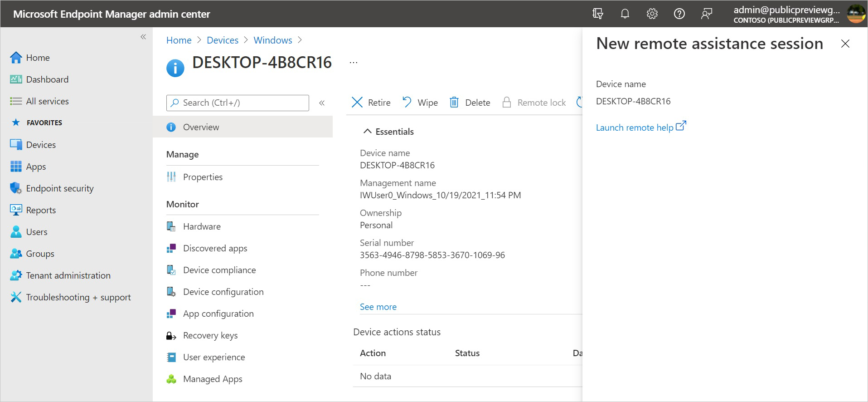Click the Wipe device action
This screenshot has height=402, width=868.
pyautogui.click(x=420, y=103)
